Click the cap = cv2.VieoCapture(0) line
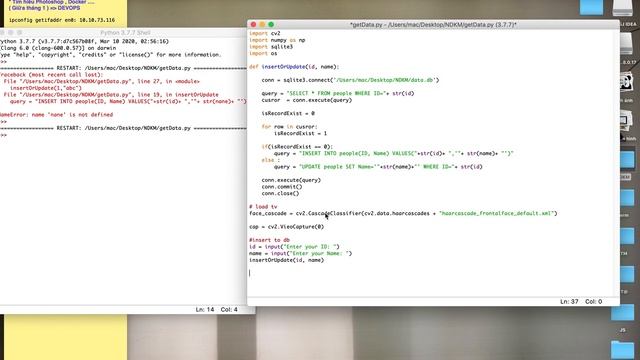This screenshot has height=360, width=640. pyautogui.click(x=287, y=227)
